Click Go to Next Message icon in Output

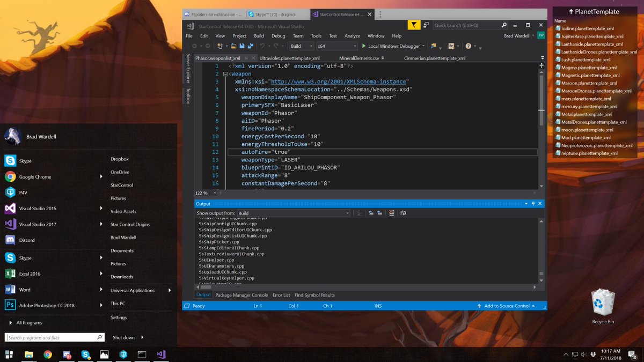[379, 213]
